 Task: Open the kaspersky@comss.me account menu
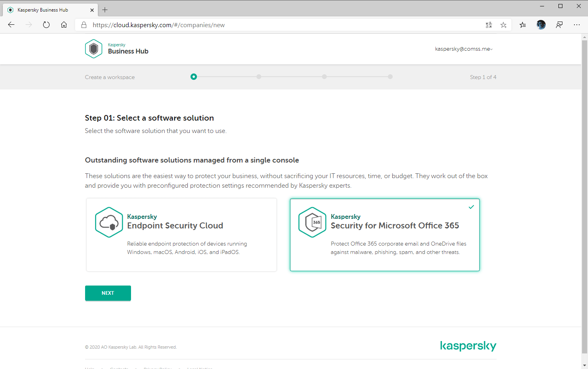(x=464, y=49)
